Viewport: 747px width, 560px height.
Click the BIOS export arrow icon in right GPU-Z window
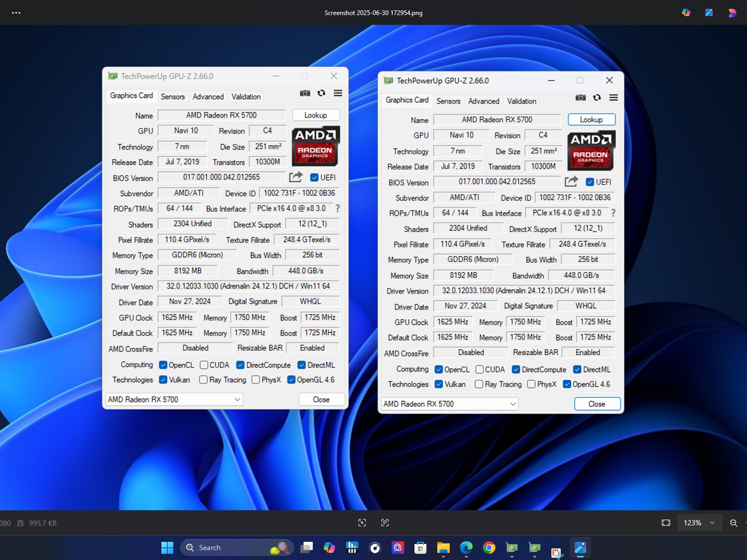(x=572, y=182)
